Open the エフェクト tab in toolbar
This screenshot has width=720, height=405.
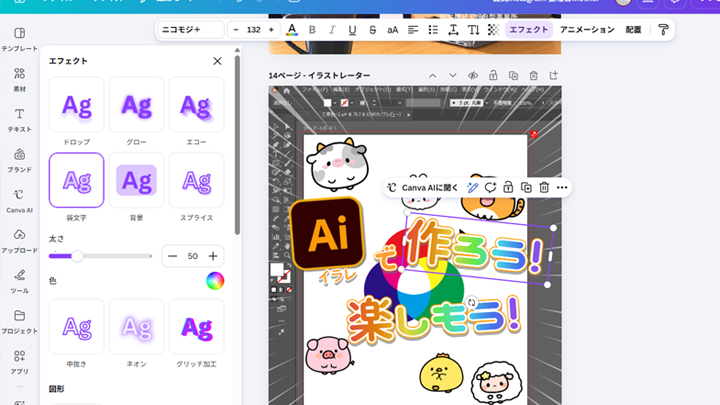529,29
